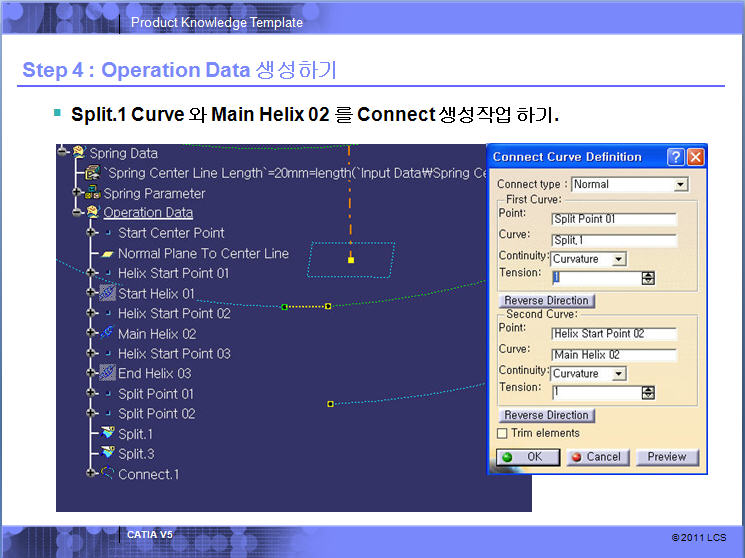Click the Split.3 feature icon
This screenshot has width=745, height=558.
pos(107,454)
